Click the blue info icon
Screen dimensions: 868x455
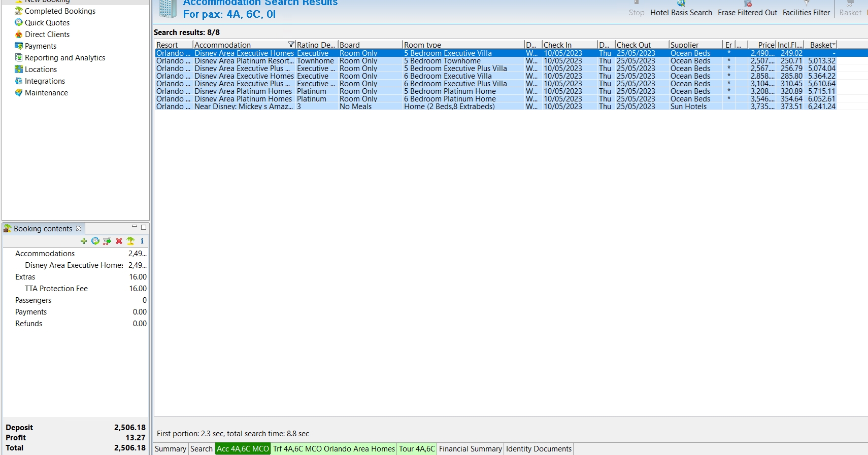tap(142, 241)
